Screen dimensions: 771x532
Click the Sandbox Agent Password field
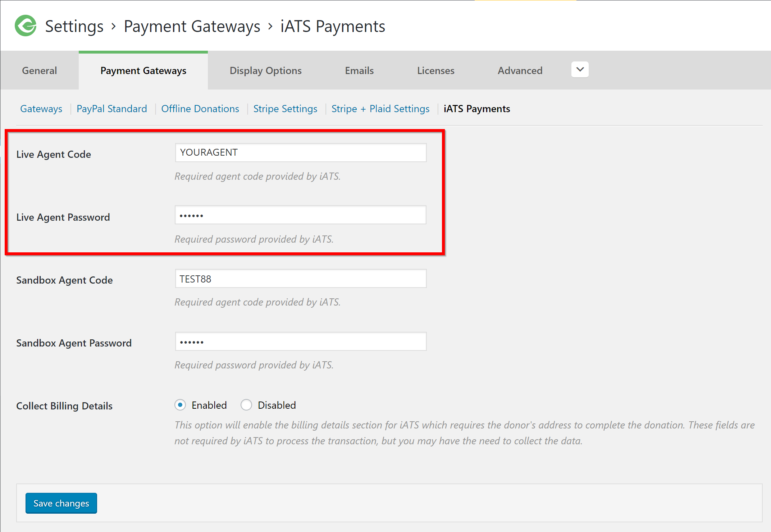301,341
